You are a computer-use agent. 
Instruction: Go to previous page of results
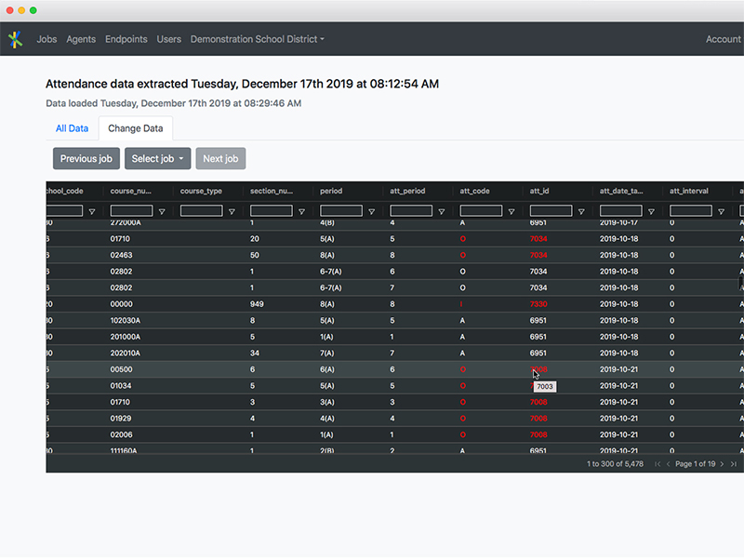[x=668, y=463]
